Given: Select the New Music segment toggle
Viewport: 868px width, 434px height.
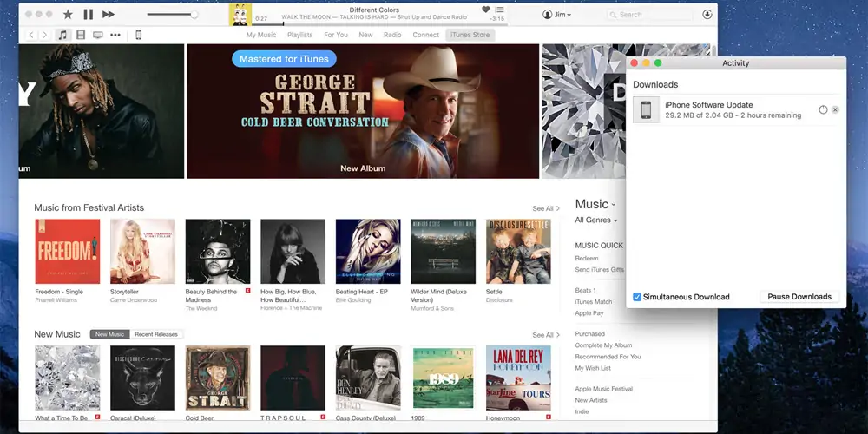Looking at the screenshot, I should [109, 334].
